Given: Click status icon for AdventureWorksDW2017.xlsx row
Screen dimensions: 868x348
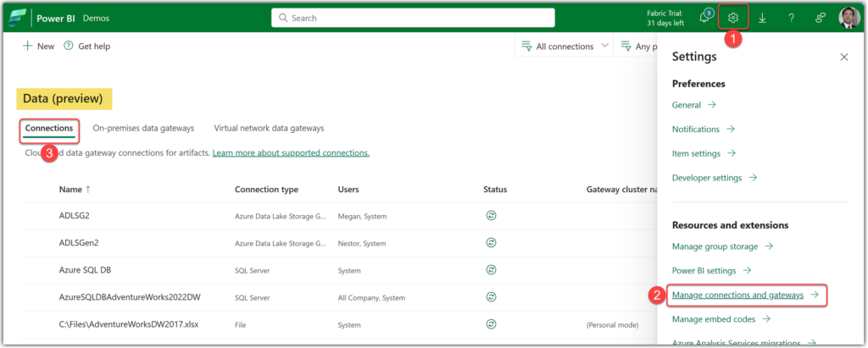Looking at the screenshot, I should tap(491, 324).
